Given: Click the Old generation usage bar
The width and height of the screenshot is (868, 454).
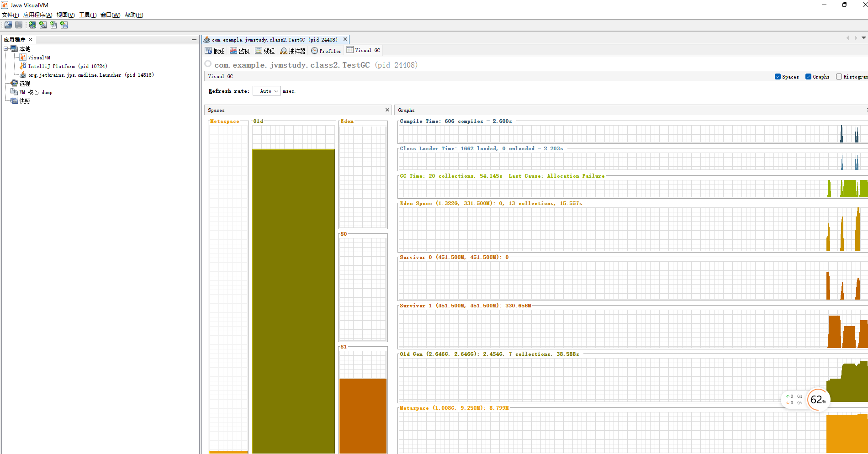Looking at the screenshot, I should 294,301.
